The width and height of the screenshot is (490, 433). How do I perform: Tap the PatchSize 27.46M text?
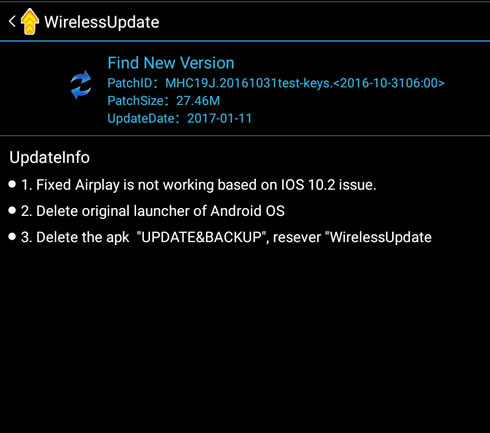pos(164,101)
